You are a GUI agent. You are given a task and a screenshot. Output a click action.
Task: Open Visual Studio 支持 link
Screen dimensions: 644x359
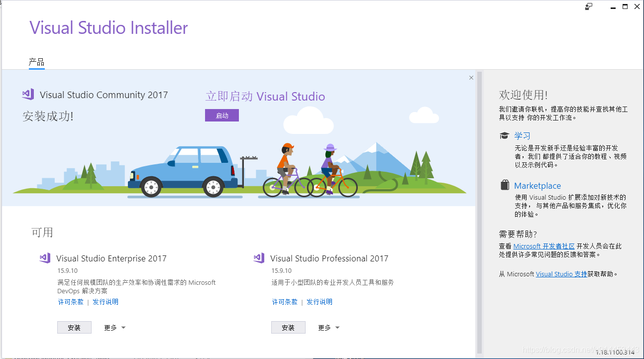point(561,274)
